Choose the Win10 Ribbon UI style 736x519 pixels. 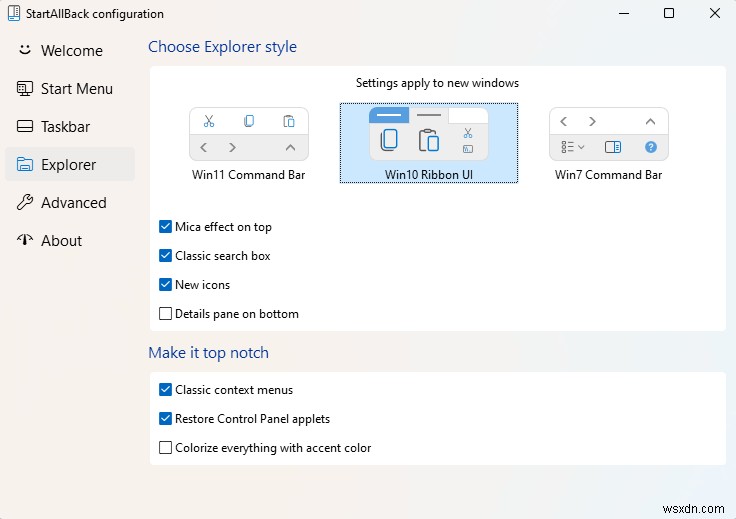click(429, 143)
